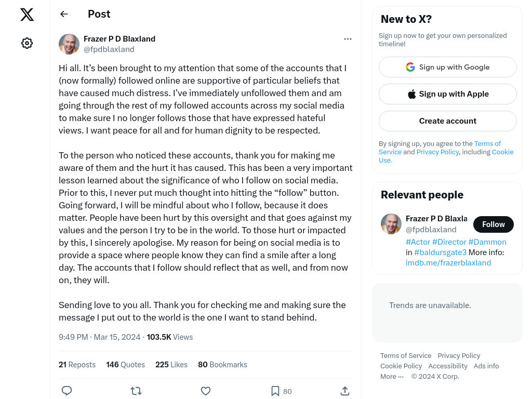The width and height of the screenshot is (532, 399).
Task: Expand the More footer options
Action: click(x=392, y=377)
